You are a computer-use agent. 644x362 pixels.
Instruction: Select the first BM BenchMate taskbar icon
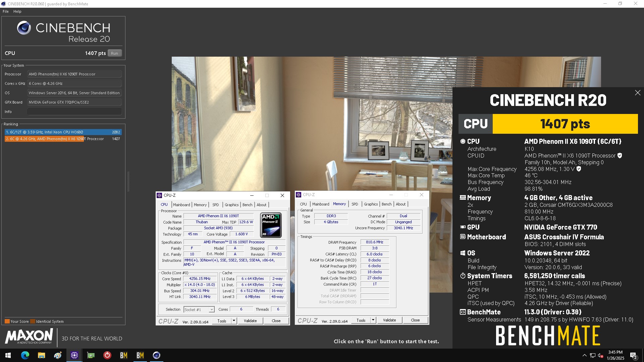(124, 355)
